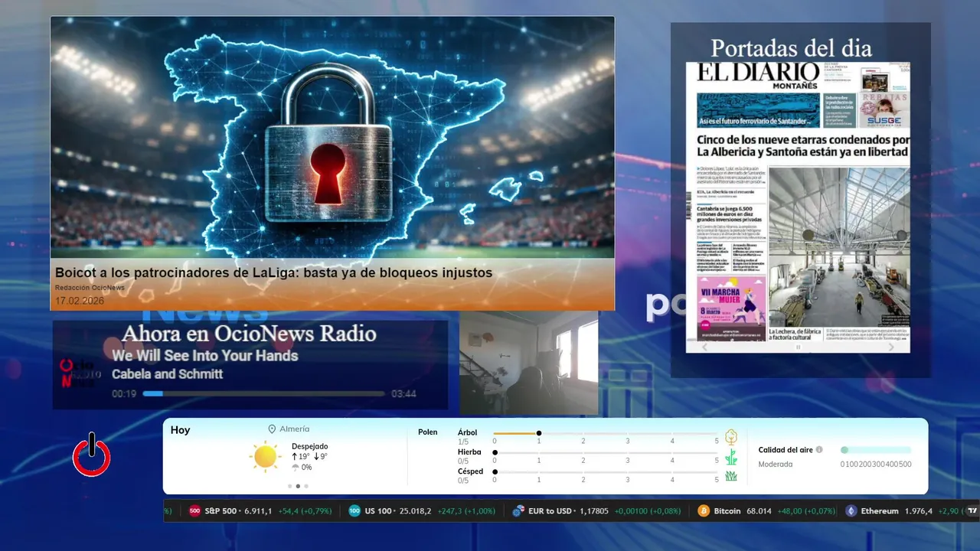
Task: Click the US 100 ticker name
Action: coord(377,511)
